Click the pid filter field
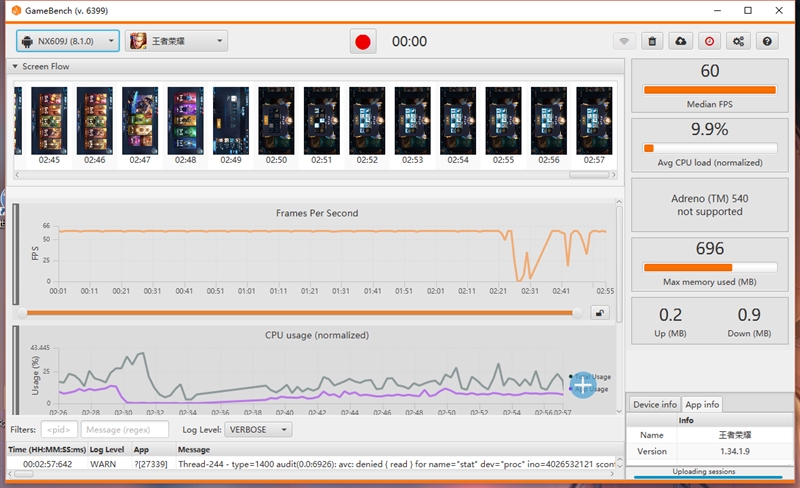800x488 pixels. (59, 429)
